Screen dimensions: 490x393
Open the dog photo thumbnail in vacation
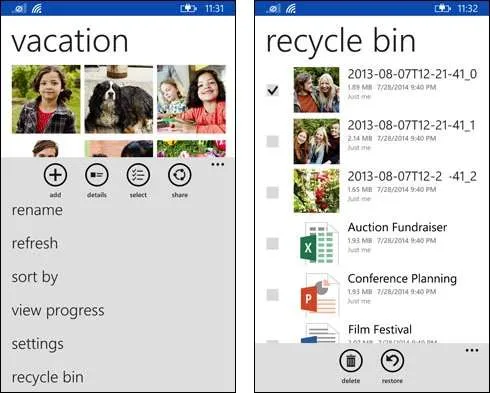(x=119, y=99)
